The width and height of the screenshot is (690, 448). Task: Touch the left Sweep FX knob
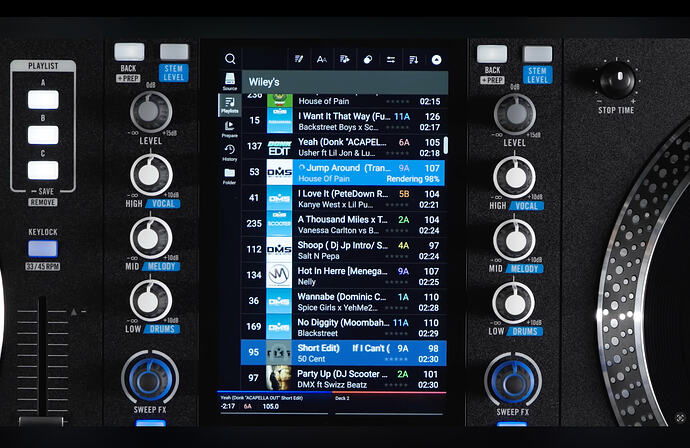(x=150, y=378)
